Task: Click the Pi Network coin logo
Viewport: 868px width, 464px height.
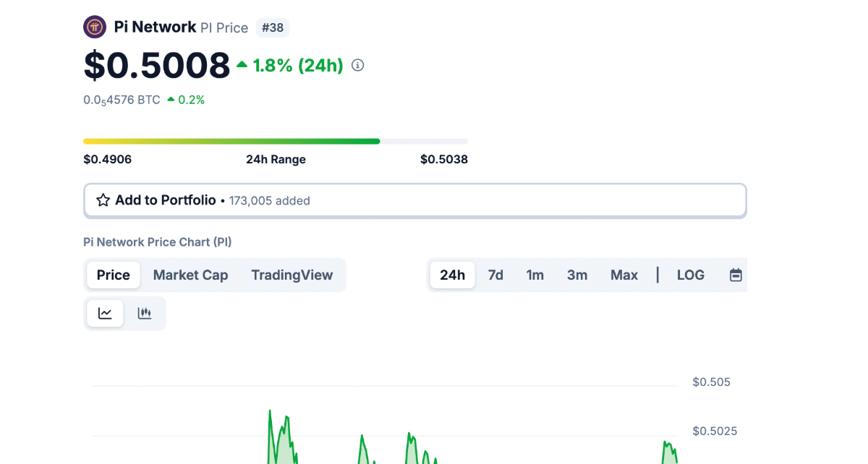Action: (x=95, y=27)
